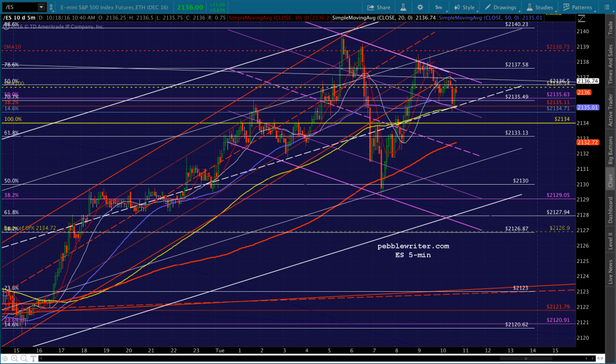
Task: Click the $2135.63 purple level label
Action: pos(558,94)
